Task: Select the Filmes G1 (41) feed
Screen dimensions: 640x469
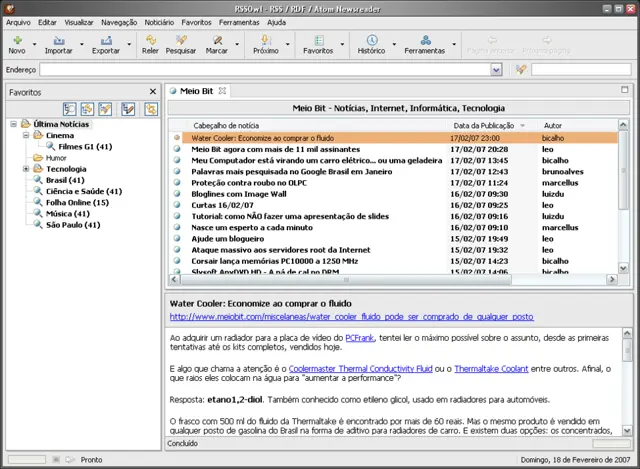Action: pos(85,147)
